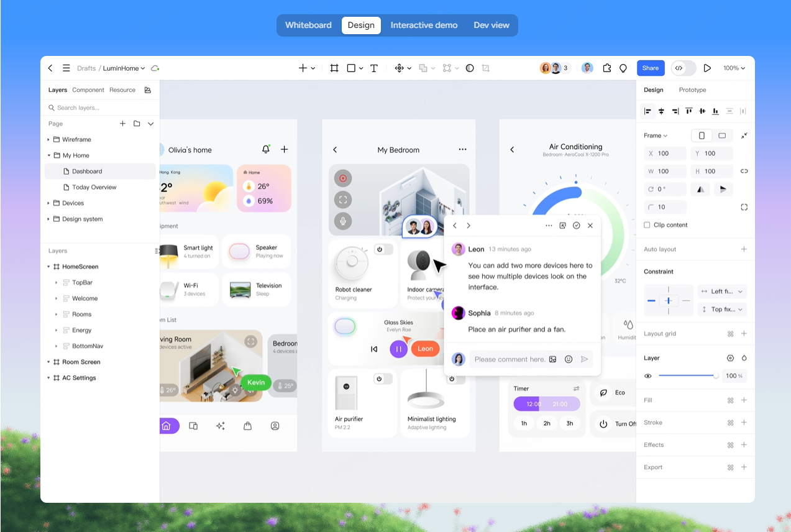The width and height of the screenshot is (791, 532).
Task: Create a new page folder
Action: [137, 124]
